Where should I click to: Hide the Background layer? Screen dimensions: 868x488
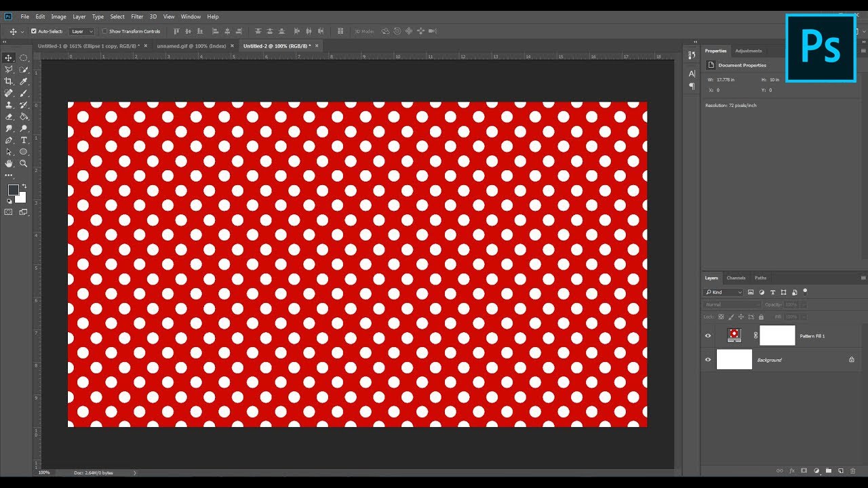[708, 360]
